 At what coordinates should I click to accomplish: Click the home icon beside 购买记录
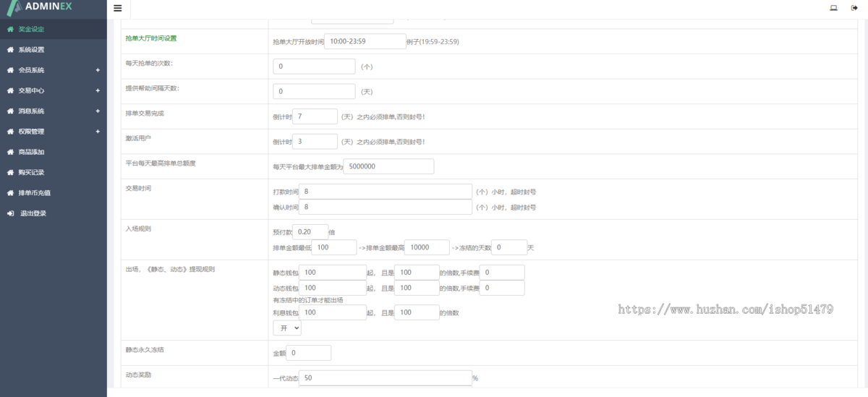pos(10,172)
